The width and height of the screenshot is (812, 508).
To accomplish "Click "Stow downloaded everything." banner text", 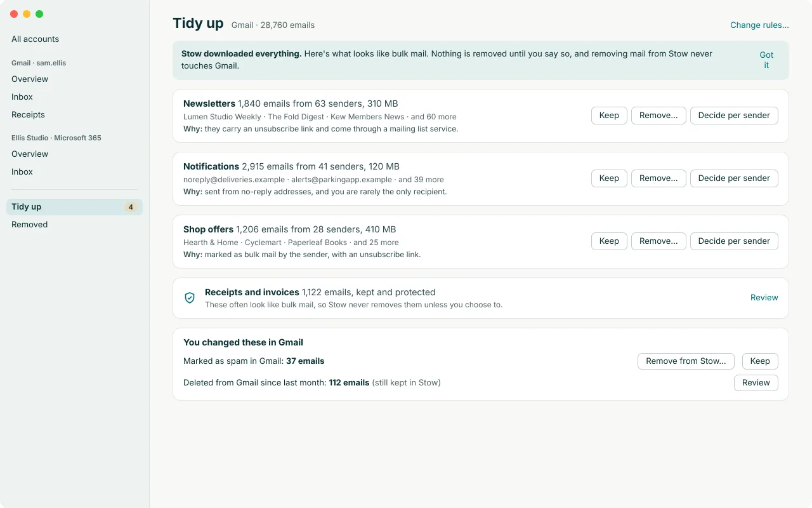I will tap(242, 54).
